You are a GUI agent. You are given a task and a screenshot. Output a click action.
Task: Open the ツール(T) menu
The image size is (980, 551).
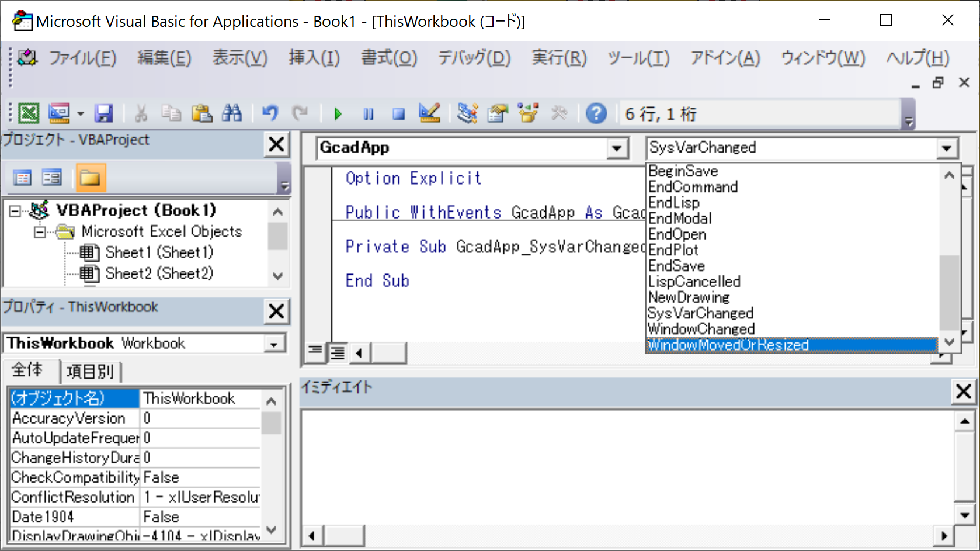638,58
